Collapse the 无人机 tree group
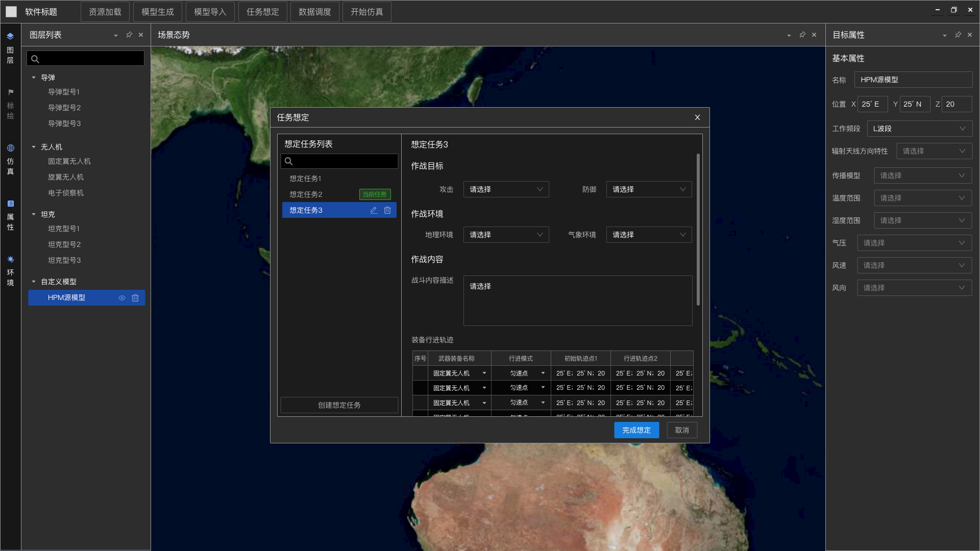This screenshot has height=551, width=980. click(34, 147)
